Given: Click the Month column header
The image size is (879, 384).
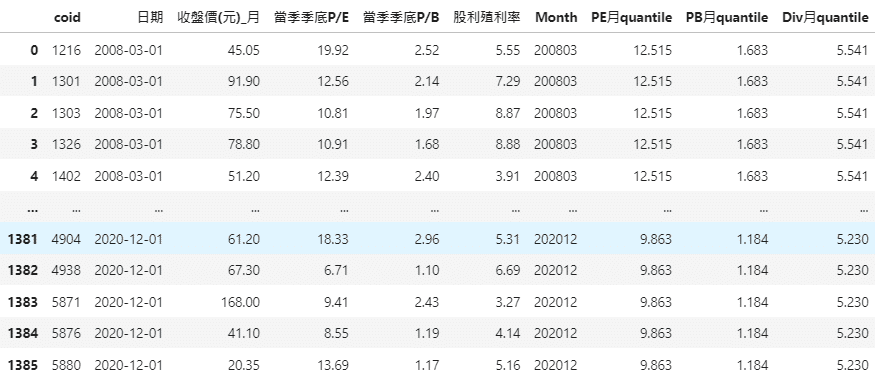Looking at the screenshot, I should pyautogui.click(x=556, y=17).
